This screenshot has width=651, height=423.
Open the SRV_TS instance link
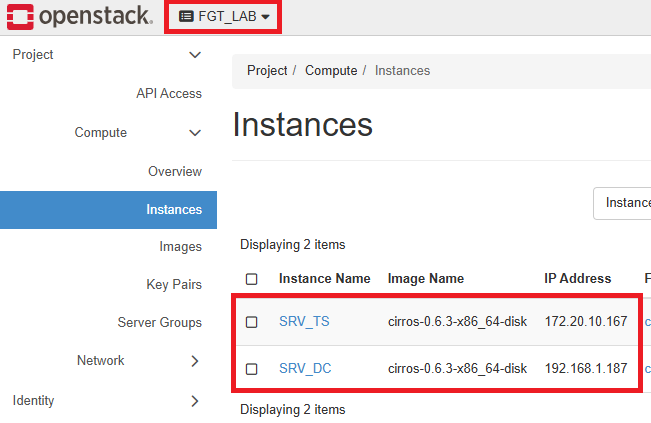coord(304,322)
